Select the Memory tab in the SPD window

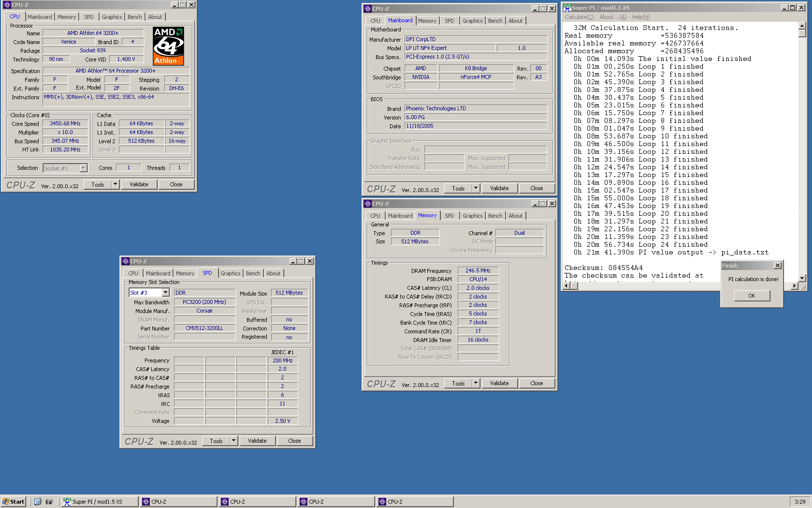(185, 273)
